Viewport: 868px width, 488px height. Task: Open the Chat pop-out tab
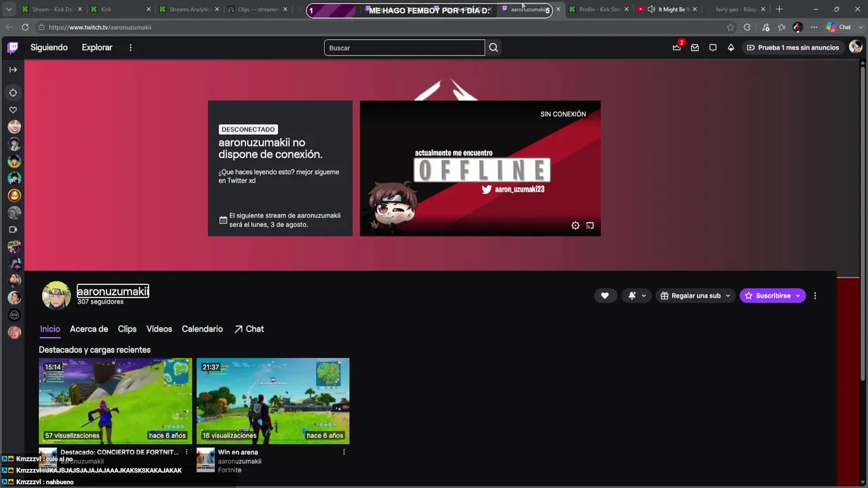pos(249,329)
